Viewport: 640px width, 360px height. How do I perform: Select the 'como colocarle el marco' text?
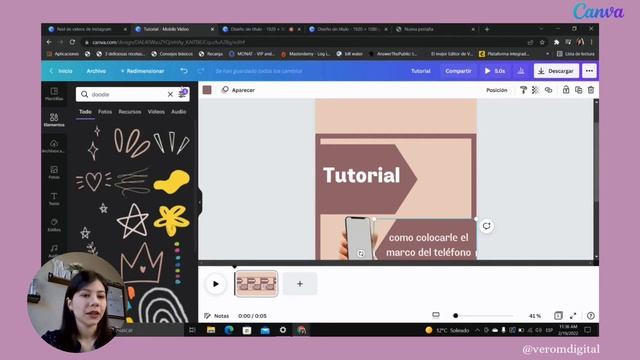pos(429,245)
